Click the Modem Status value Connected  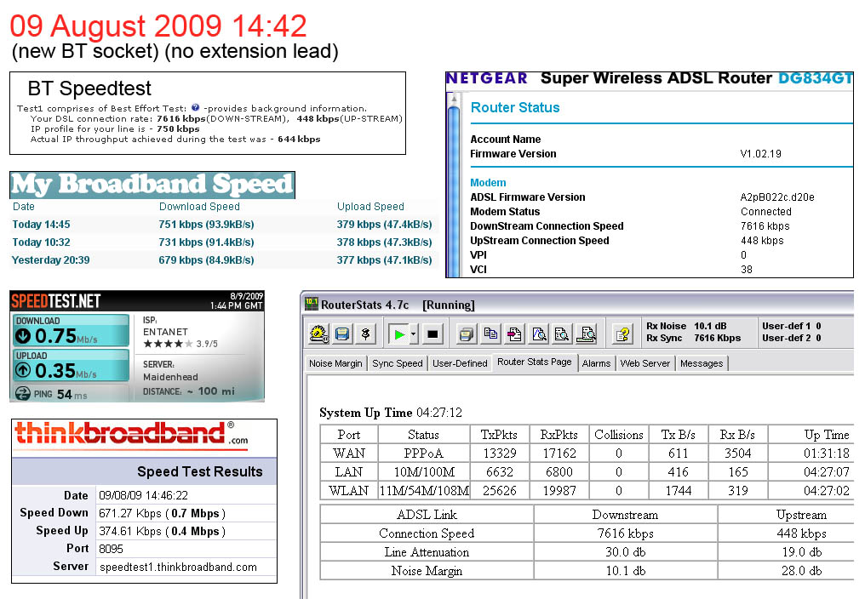coord(765,211)
